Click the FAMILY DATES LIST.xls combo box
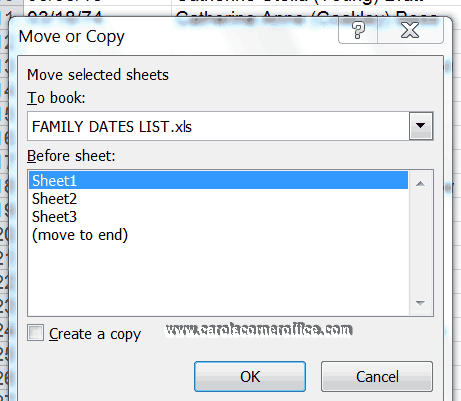This screenshot has width=461, height=401. pos(230,126)
